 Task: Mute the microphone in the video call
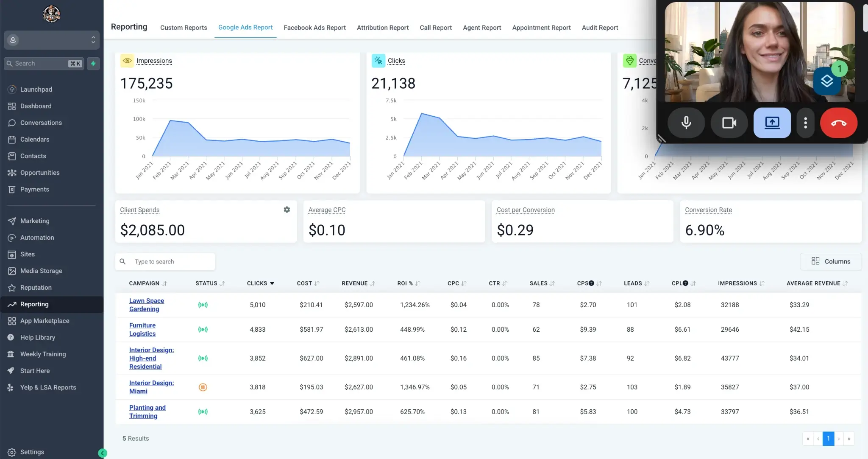[x=687, y=123]
